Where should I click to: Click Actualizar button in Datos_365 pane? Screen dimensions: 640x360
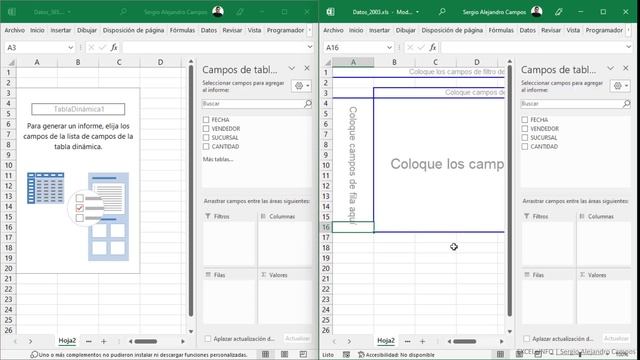298,338
